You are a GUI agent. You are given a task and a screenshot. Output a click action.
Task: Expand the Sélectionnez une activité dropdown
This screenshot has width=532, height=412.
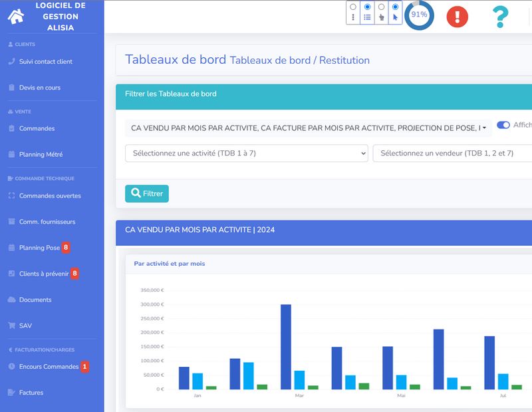tap(246, 154)
